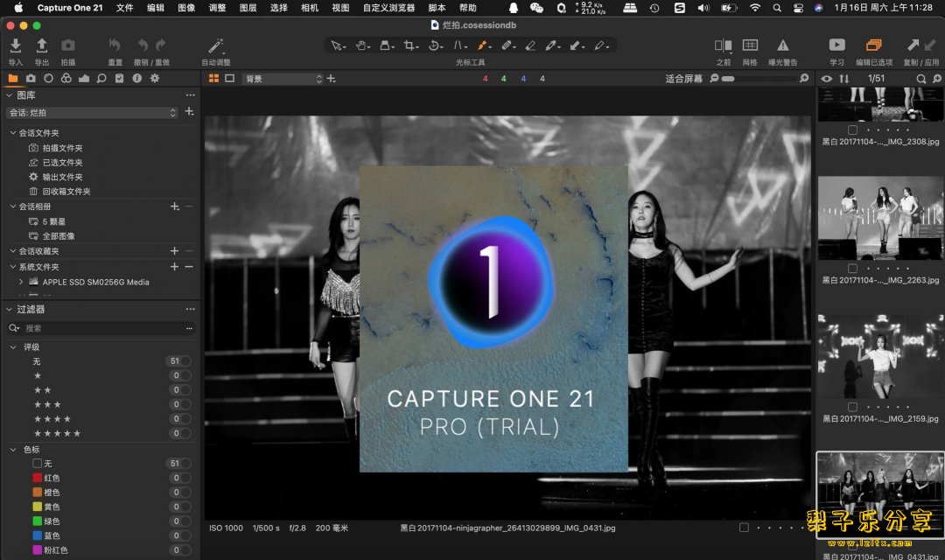The image size is (945, 560).
Task: Collapse the 过滤器 panel
Action: point(9,309)
